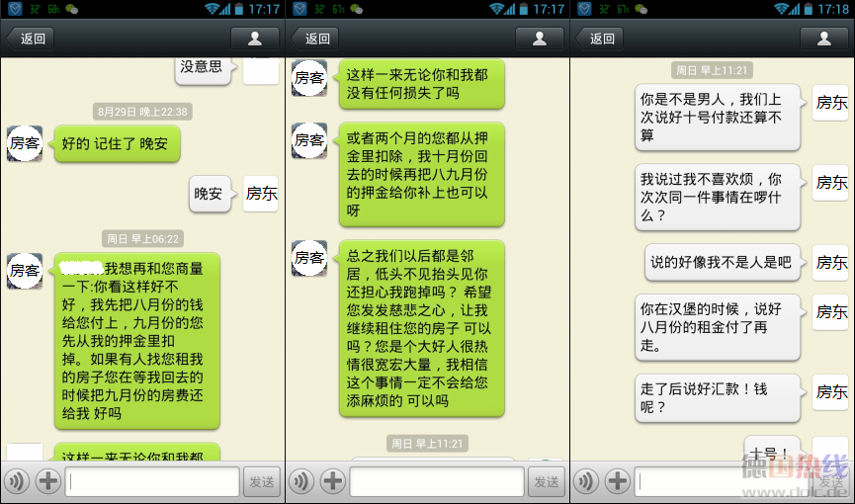Focus the message input field in middle chat
This screenshot has width=855, height=504.
pos(437,481)
